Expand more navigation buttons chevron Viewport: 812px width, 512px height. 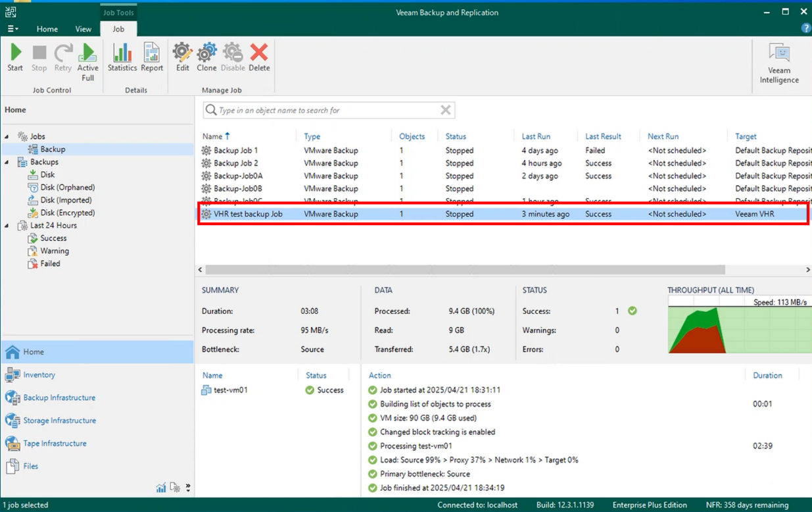[188, 488]
